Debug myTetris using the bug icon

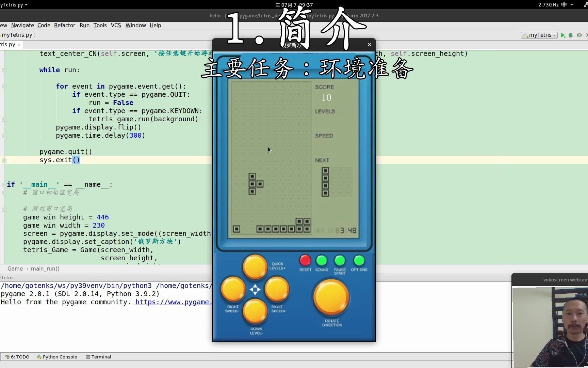click(x=571, y=35)
